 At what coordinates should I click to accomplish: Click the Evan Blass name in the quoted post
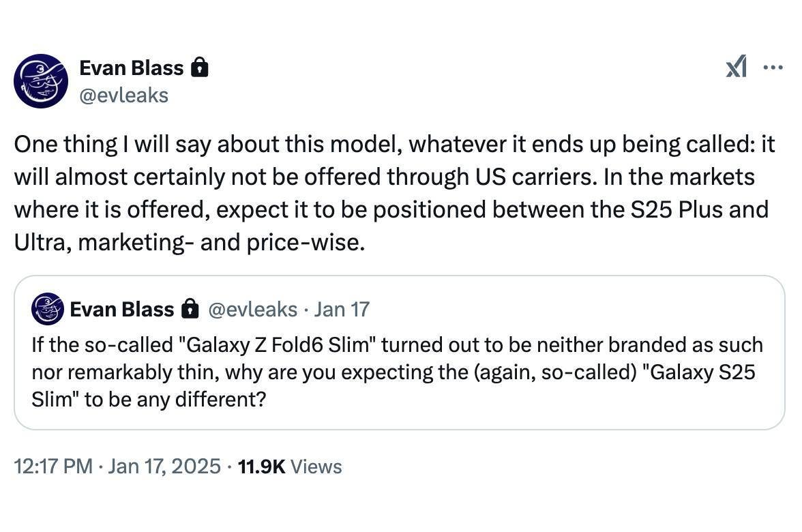coord(122,310)
